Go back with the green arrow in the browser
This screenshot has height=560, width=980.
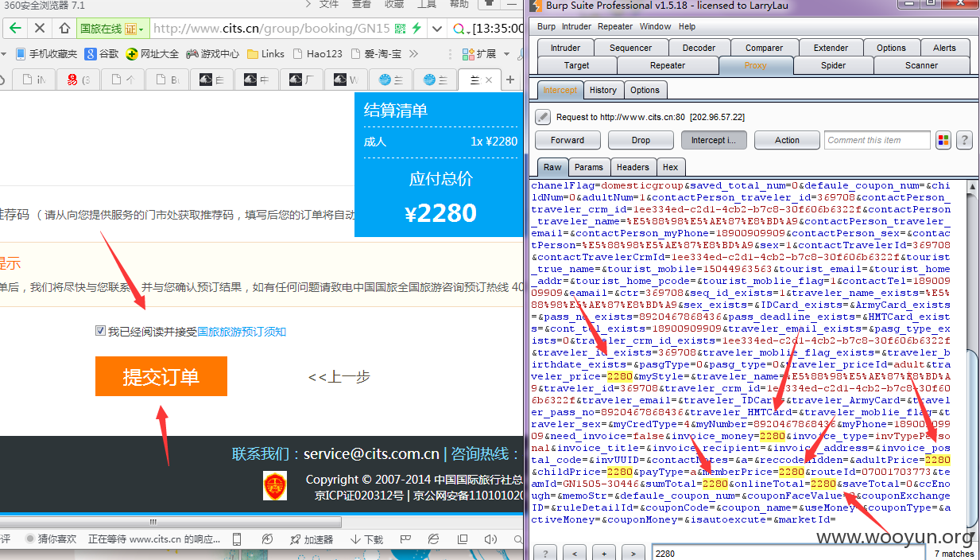pyautogui.click(x=15, y=29)
